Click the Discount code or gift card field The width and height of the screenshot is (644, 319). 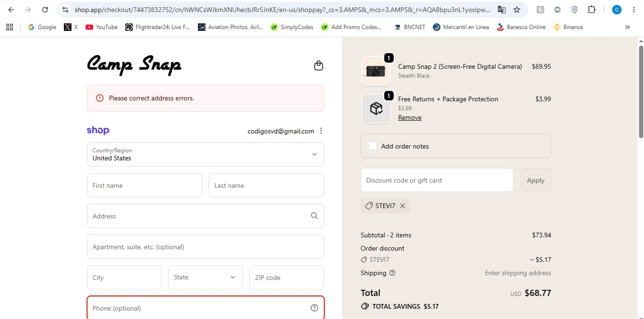pos(437,180)
